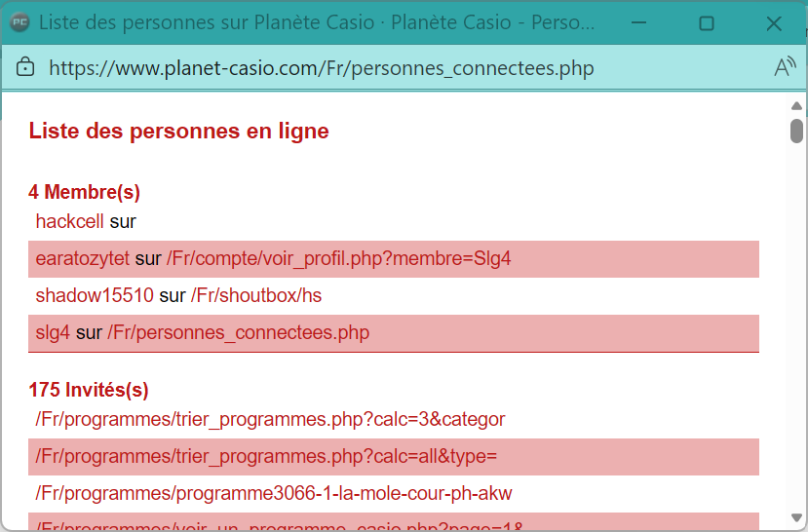Image resolution: width=808 pixels, height=532 pixels.
Task: Open member slg4's profile
Action: (x=53, y=332)
